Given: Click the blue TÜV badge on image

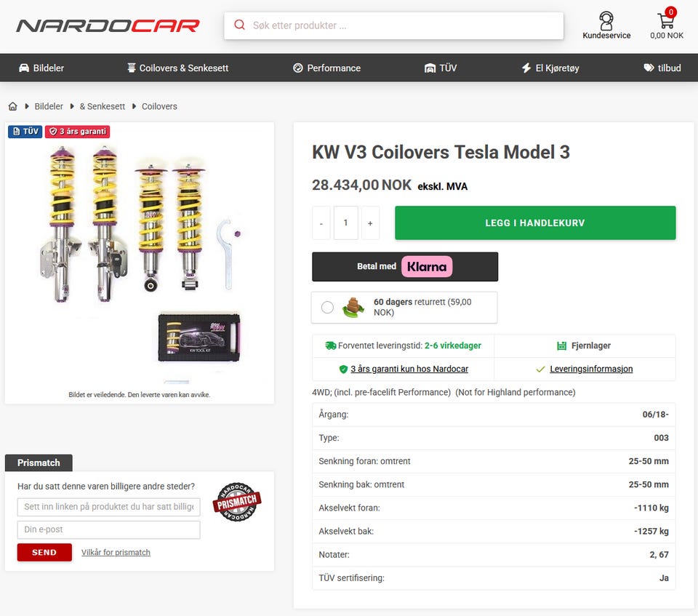Looking at the screenshot, I should [25, 132].
